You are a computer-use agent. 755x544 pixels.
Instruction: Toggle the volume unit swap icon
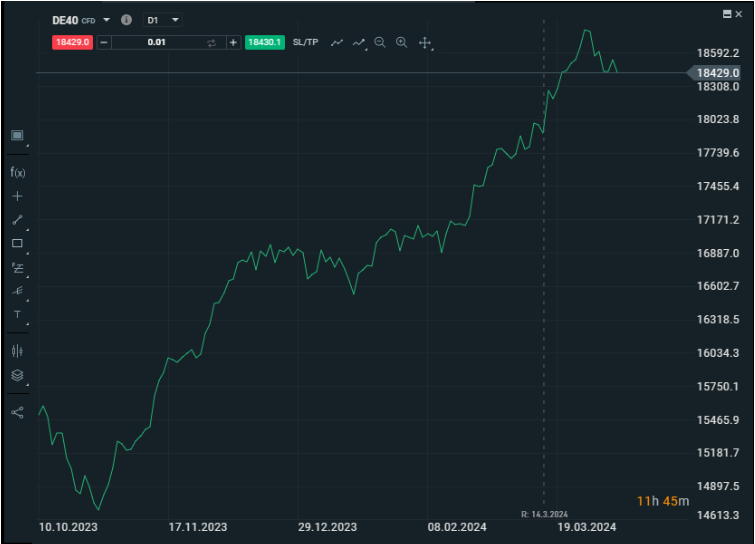coord(211,43)
